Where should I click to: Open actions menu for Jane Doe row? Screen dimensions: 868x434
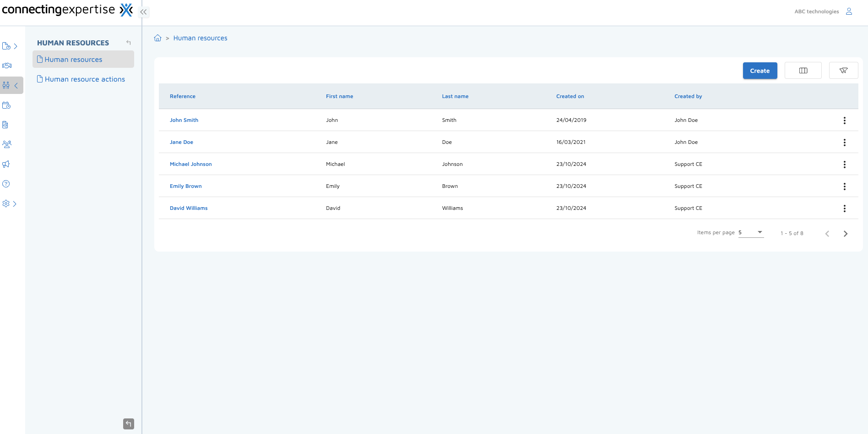(x=844, y=143)
